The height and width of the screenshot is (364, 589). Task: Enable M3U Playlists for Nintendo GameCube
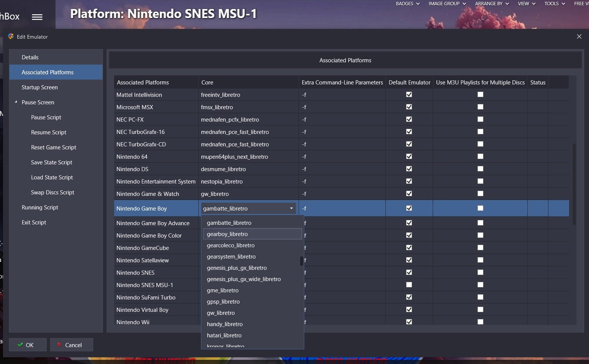480,248
